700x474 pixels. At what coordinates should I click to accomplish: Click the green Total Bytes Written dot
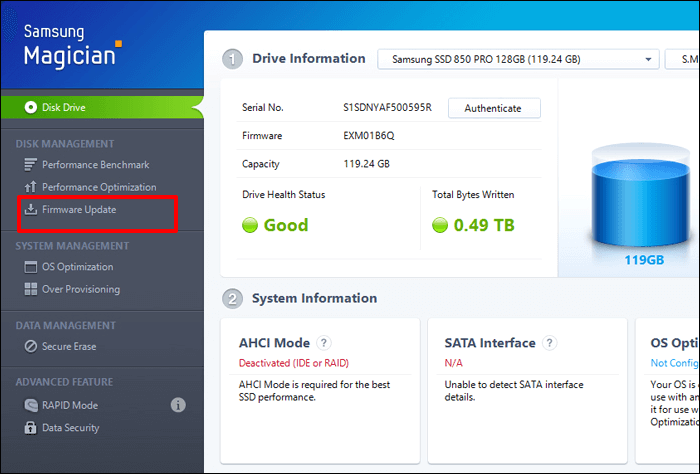[x=440, y=225]
